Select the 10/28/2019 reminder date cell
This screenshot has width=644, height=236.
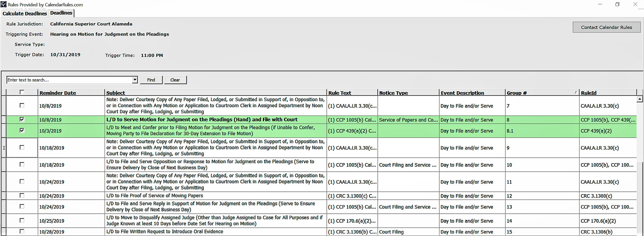(x=71, y=232)
